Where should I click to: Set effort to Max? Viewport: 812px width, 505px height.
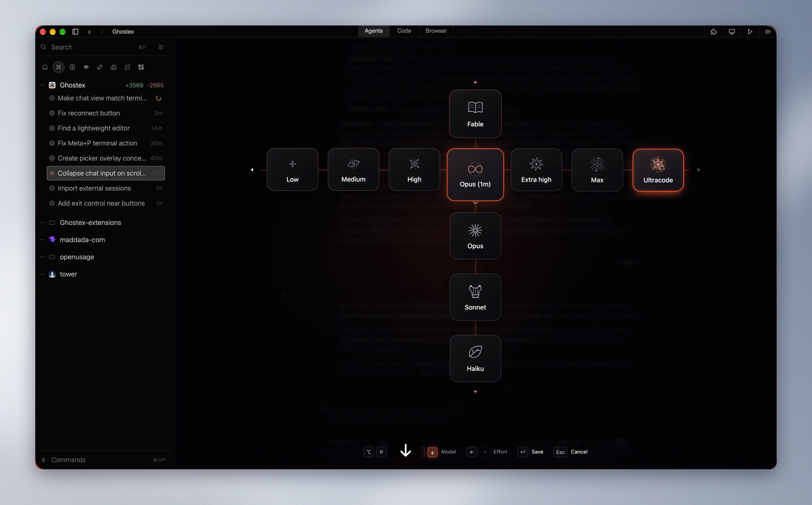click(x=597, y=170)
